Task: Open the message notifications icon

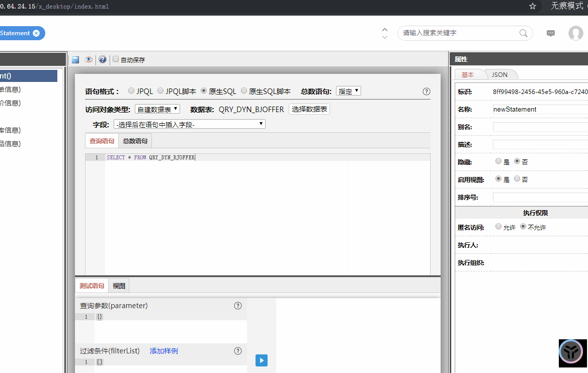Action: [x=551, y=33]
